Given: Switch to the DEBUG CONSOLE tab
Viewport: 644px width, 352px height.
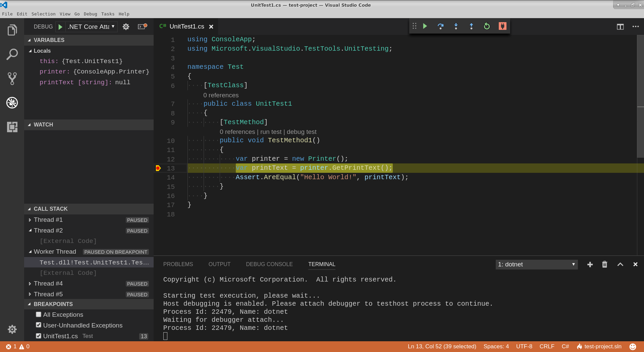Looking at the screenshot, I should (269, 264).
